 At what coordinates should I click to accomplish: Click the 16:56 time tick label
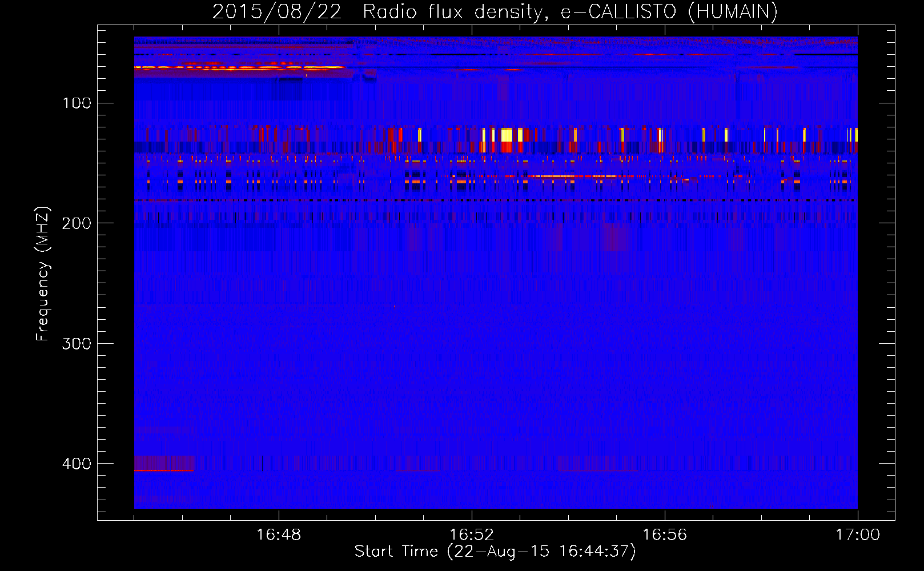click(x=665, y=535)
